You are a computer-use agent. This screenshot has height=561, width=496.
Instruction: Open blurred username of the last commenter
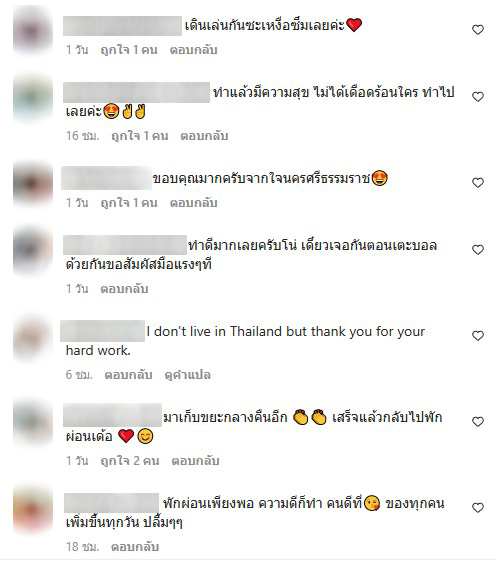(x=111, y=503)
